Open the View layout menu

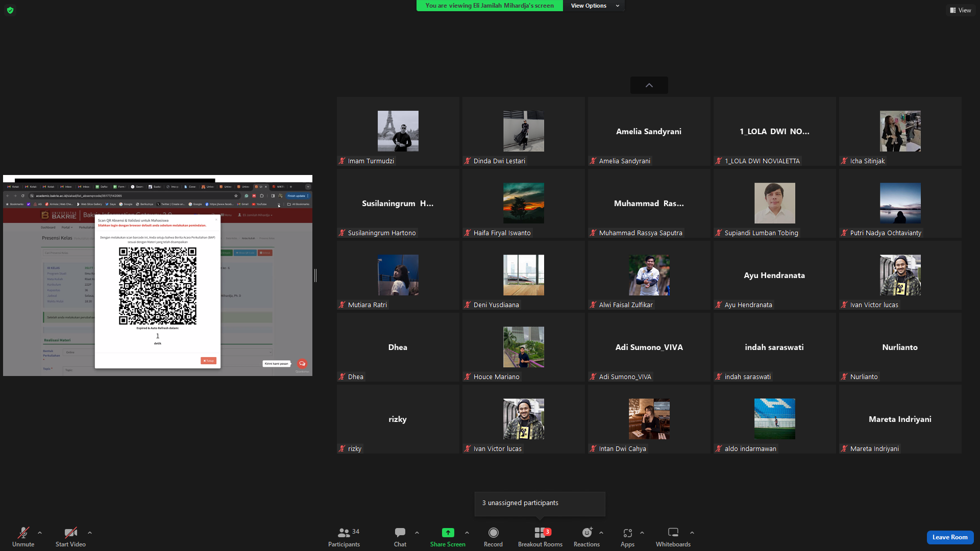pyautogui.click(x=961, y=10)
